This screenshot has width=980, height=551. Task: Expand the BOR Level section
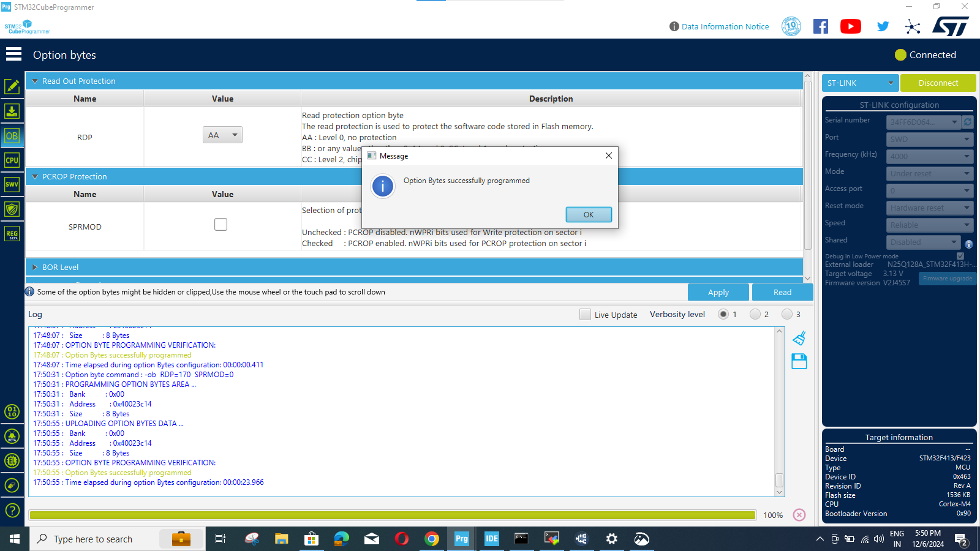tap(35, 267)
